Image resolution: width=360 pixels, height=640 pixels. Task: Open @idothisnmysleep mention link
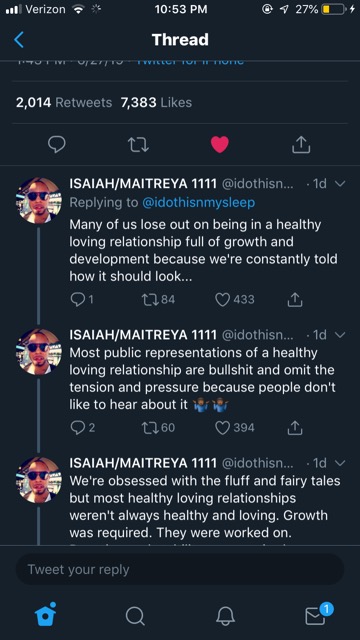[x=198, y=202]
